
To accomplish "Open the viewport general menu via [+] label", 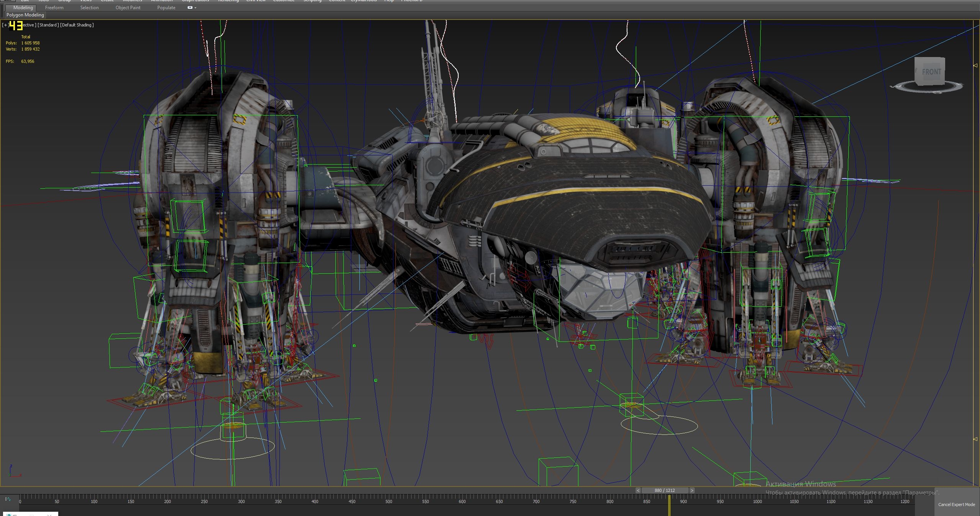I will click(5, 24).
